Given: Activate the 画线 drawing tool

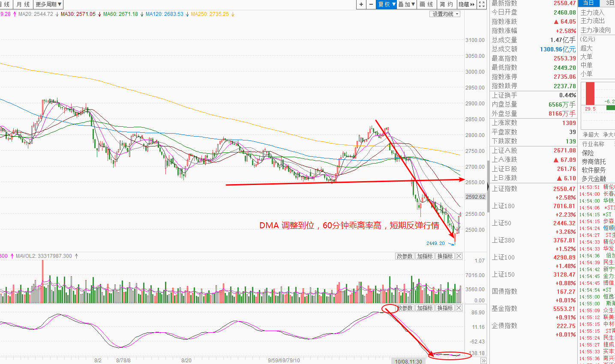Looking at the screenshot, I should click(x=426, y=4).
